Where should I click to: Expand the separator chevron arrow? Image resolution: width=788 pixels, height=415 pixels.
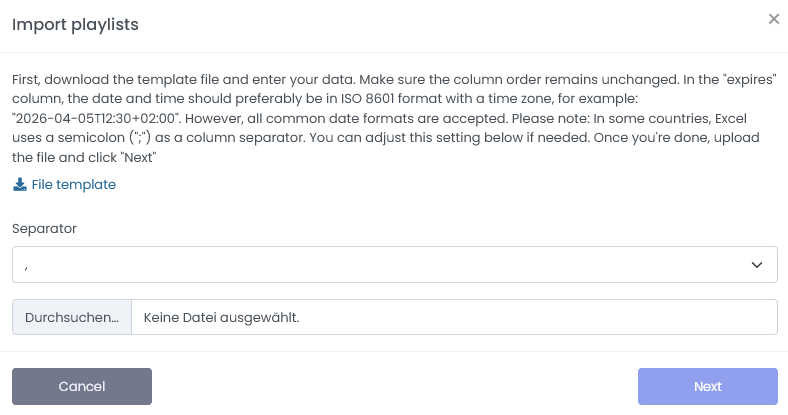757,265
